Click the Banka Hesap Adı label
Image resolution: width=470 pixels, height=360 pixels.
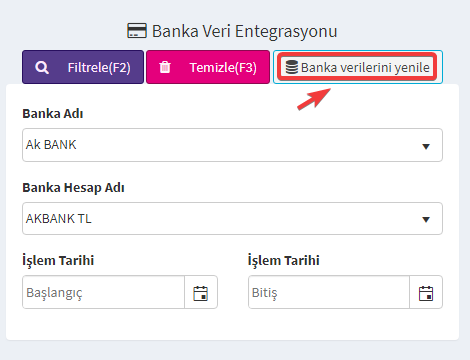click(x=73, y=188)
